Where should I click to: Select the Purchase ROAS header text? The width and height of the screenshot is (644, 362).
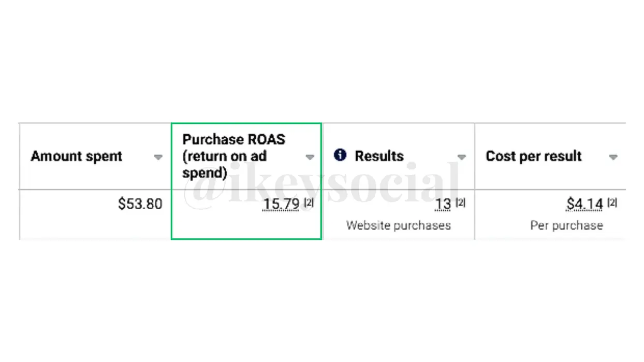233,156
